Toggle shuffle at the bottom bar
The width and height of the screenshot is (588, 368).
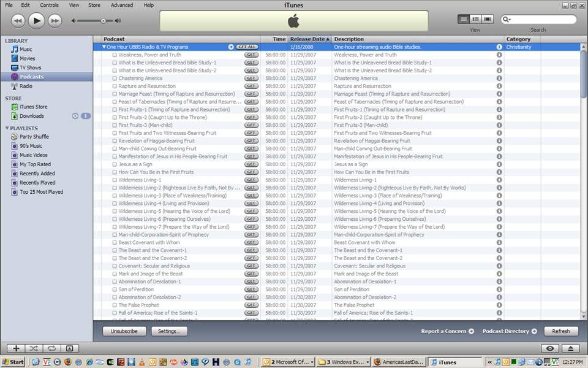pos(34,348)
